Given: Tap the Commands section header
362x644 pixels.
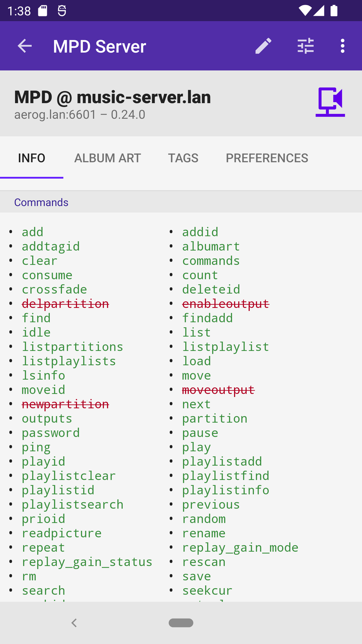Looking at the screenshot, I should point(41,202).
